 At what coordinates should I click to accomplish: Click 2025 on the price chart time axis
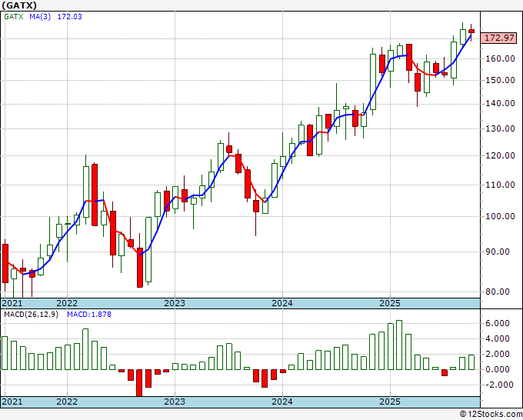[x=390, y=303]
